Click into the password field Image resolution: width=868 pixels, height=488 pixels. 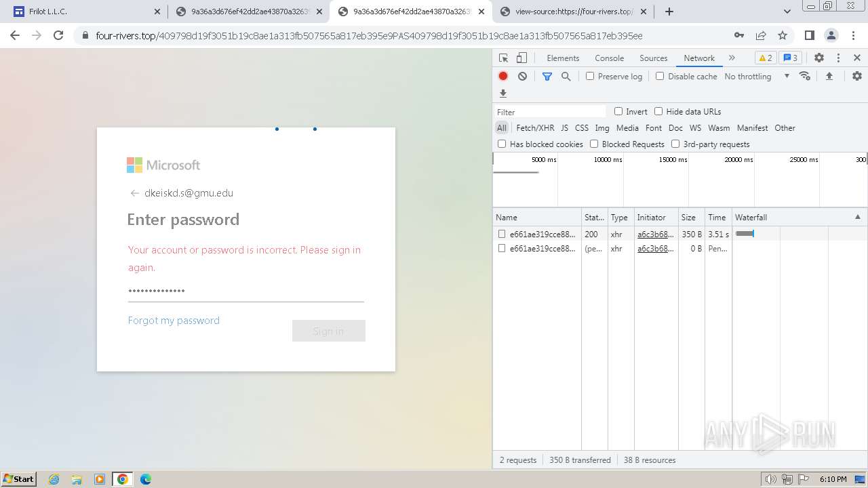[246, 291]
